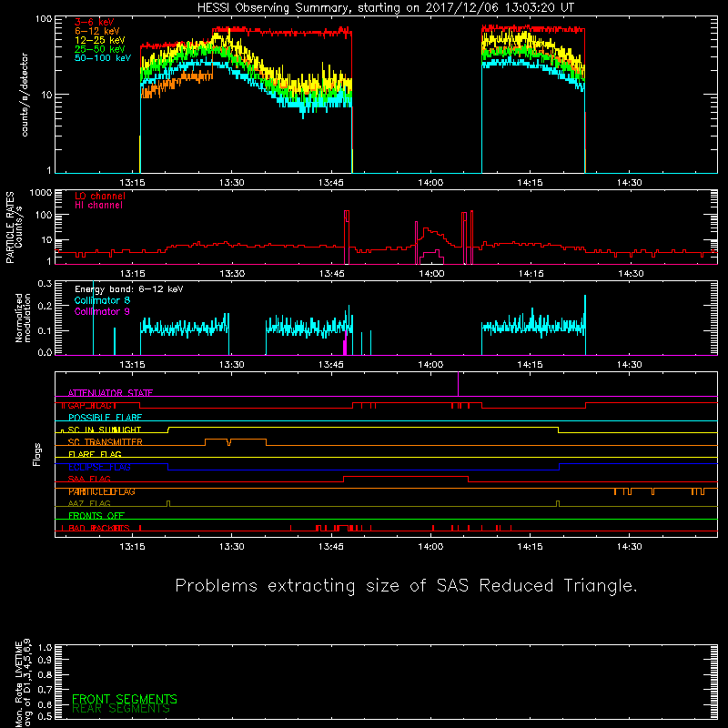
Task: Click 14:30 tick label under count-rate plot
Action: 630,183
